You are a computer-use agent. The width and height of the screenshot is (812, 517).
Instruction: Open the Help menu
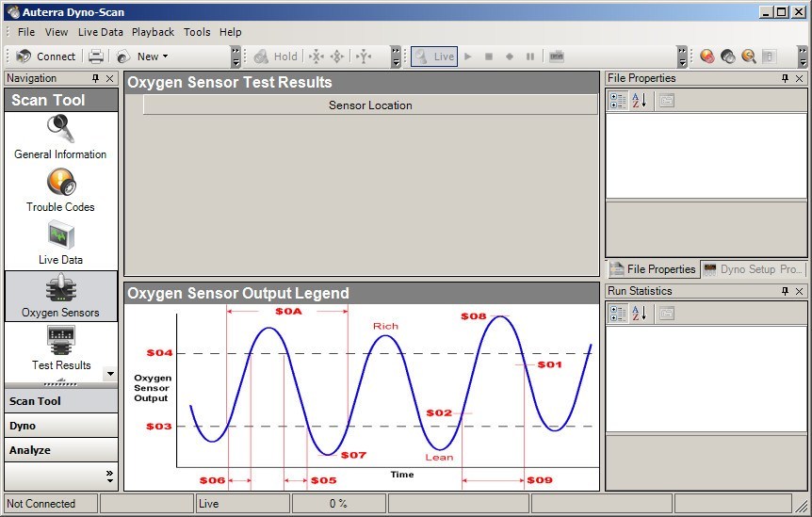[x=231, y=32]
